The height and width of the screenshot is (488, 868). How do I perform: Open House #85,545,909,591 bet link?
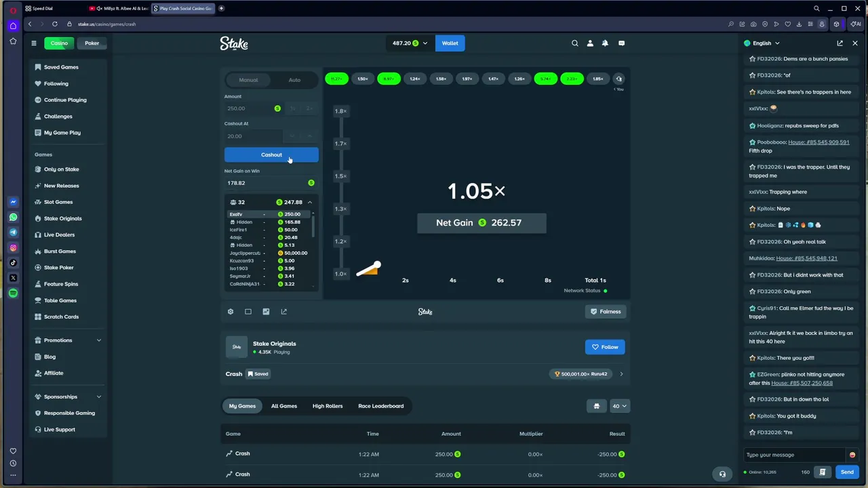[818, 142]
